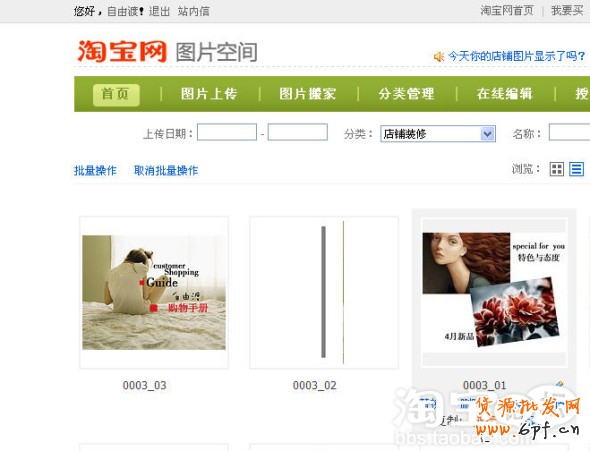Select 分类管理 in the navigation bar
Image resolution: width=590 pixels, height=451 pixels.
406,94
